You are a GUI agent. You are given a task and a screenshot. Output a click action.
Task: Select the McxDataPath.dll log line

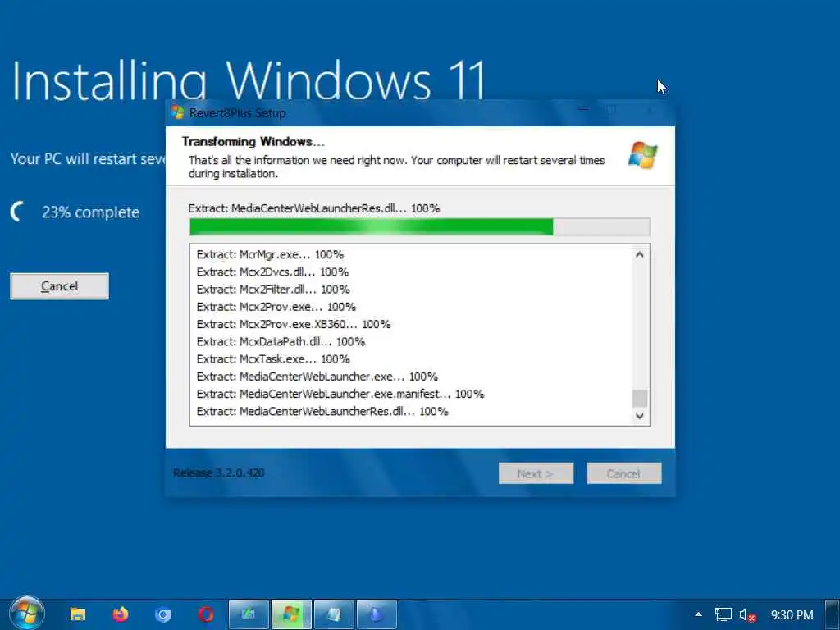point(281,341)
